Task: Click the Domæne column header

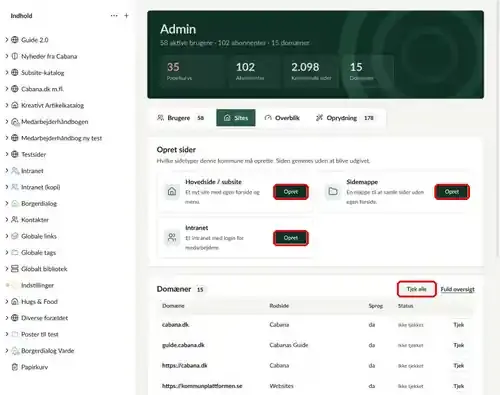Action: point(173,306)
